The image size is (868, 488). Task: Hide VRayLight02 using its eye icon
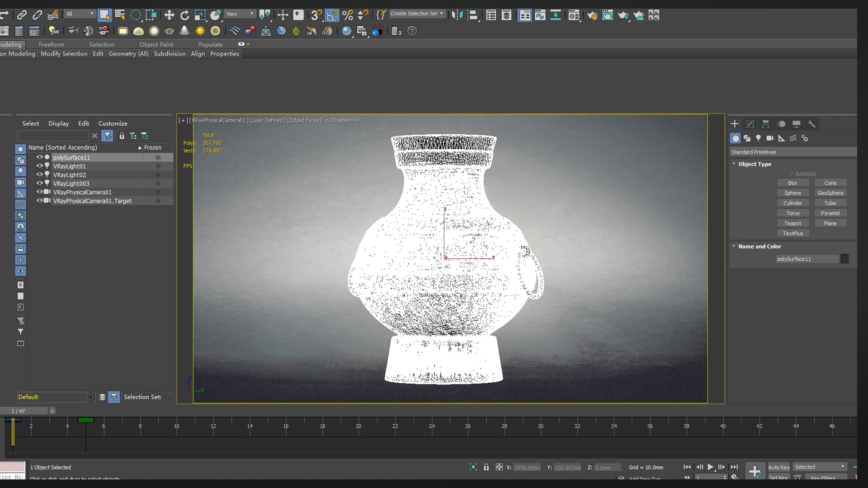(x=39, y=174)
